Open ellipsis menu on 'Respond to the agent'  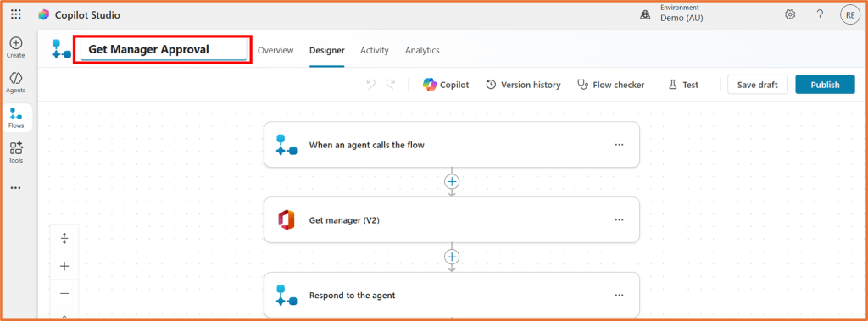pos(619,295)
